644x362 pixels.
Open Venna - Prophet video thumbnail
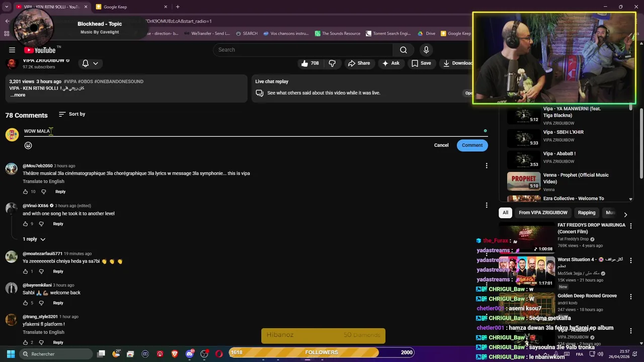pyautogui.click(x=524, y=181)
